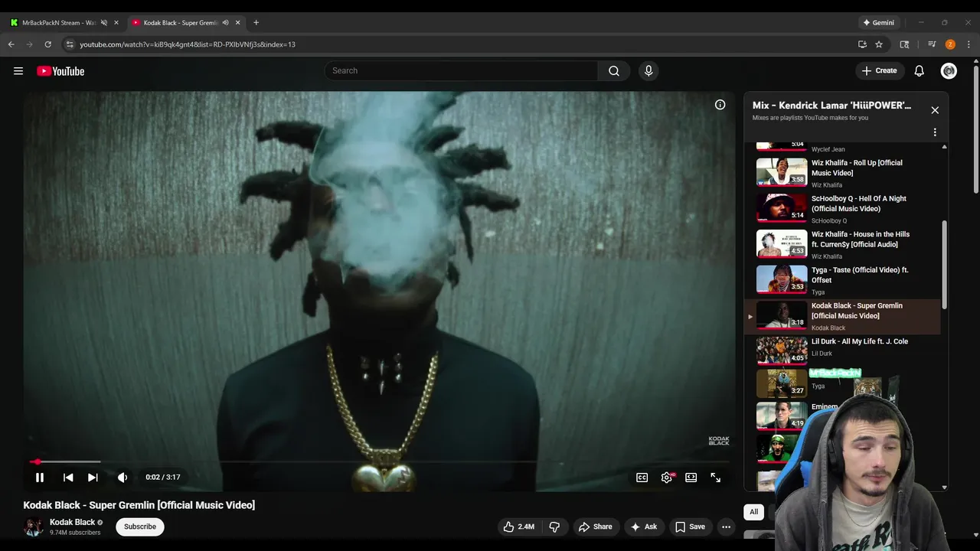
Task: Click the Lil Durk All My Life thumbnail
Action: (782, 351)
